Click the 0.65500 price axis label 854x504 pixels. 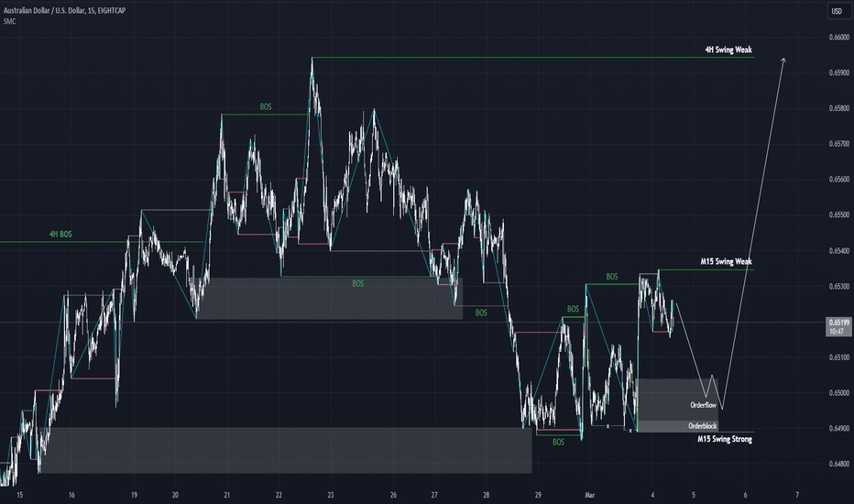[838, 215]
